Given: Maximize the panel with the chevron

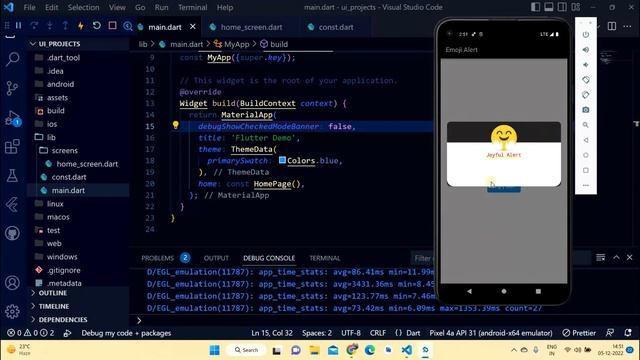Looking at the screenshot, I should pyautogui.click(x=616, y=257).
